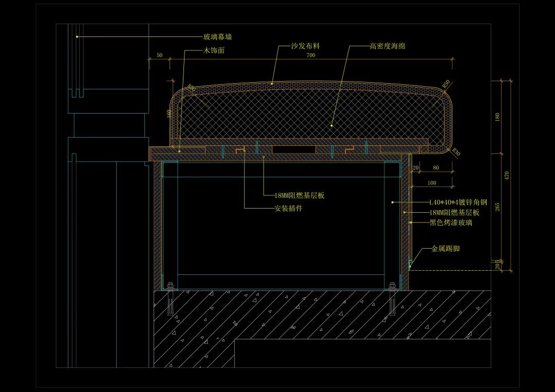
Task: Click the 160 vertical dimension near cushion
Action: (169, 113)
